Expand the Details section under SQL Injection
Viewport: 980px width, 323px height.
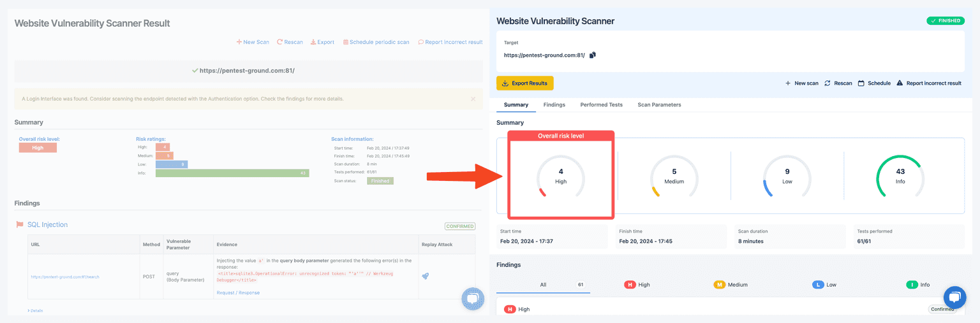(37, 310)
